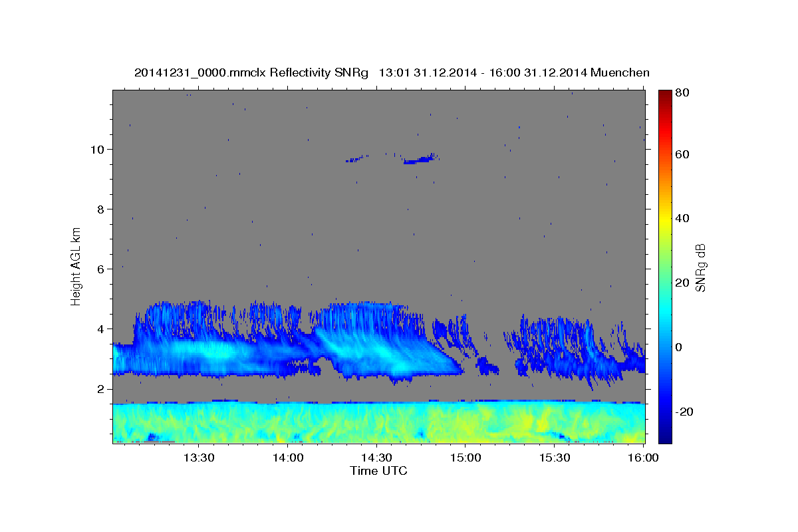The image size is (798, 532).
Task: Click the yellow-green boundary layer echo band
Action: tap(378, 422)
